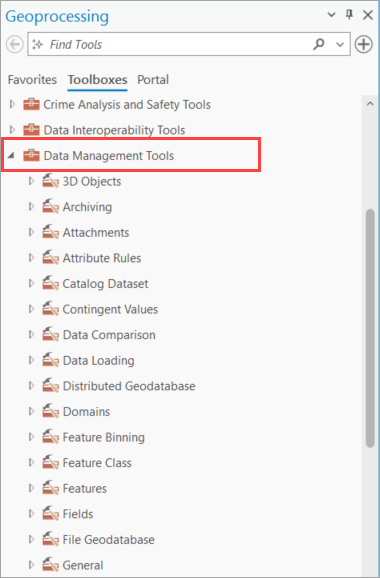Viewport: 380px width, 578px height.
Task: Select the Data Management Tools label
Action: [109, 156]
